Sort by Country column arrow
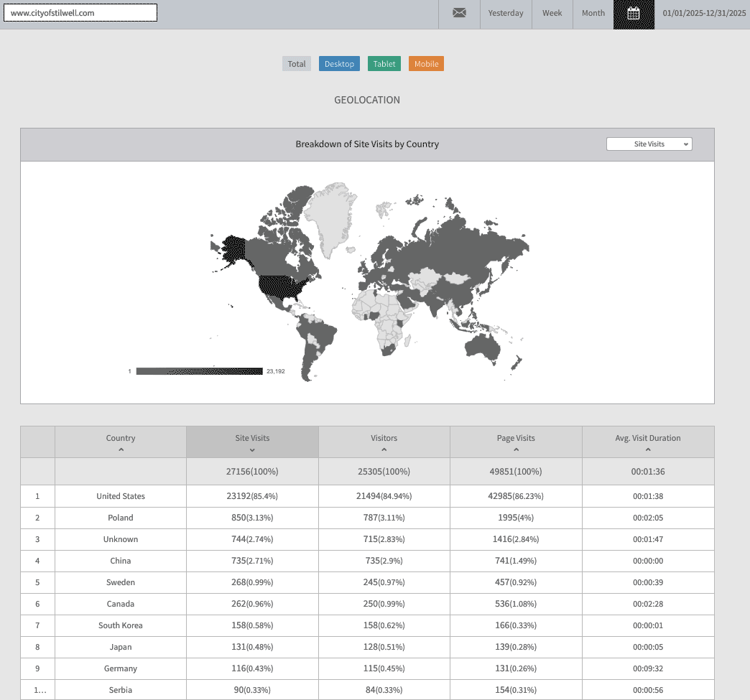This screenshot has width=750, height=700. 121,450
